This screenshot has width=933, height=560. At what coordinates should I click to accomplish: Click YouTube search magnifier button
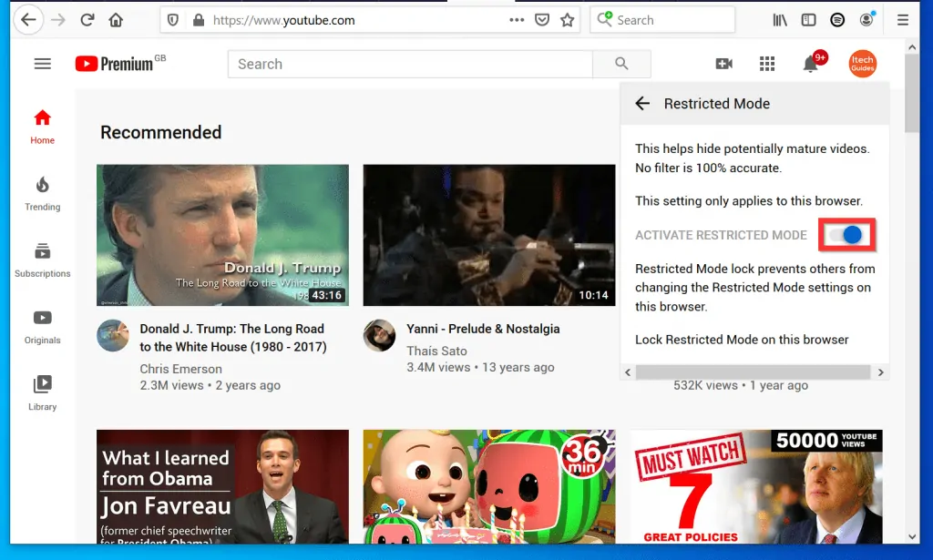(621, 64)
